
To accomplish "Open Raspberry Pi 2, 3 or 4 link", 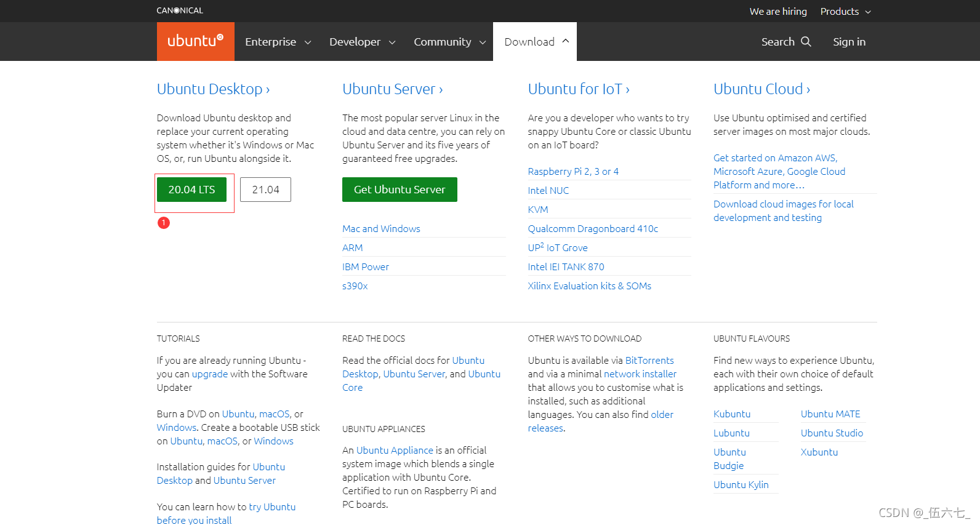I will [573, 171].
